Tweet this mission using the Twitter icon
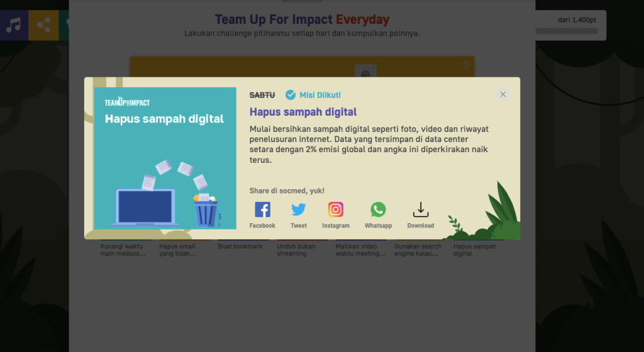The width and height of the screenshot is (644, 352). click(299, 210)
